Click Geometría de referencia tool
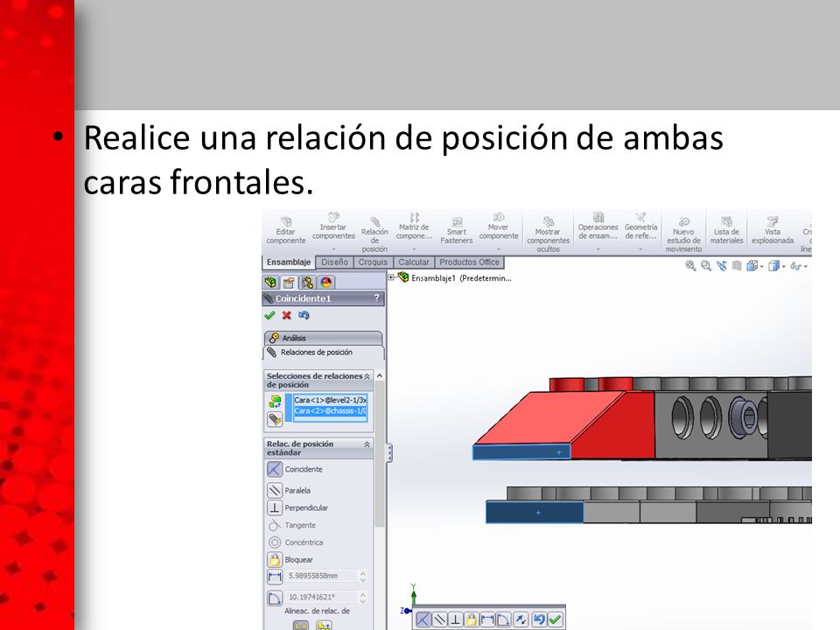The image size is (840, 630). 640,226
